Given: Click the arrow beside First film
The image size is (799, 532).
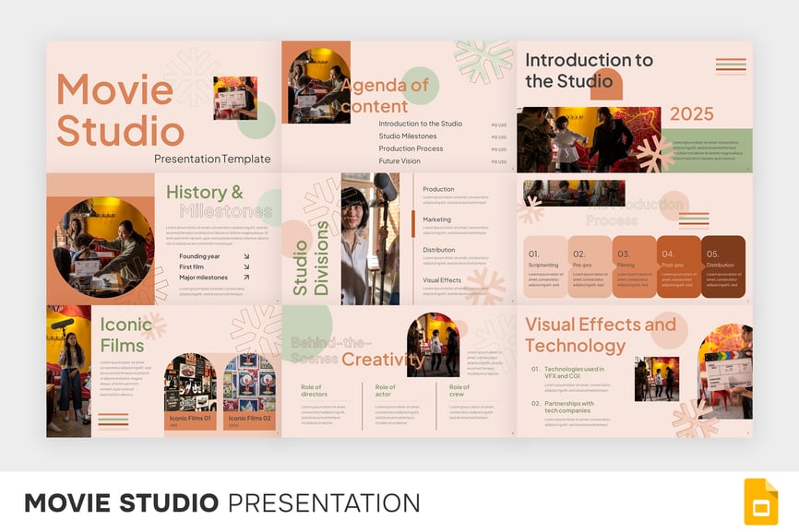Looking at the screenshot, I should pos(246,267).
